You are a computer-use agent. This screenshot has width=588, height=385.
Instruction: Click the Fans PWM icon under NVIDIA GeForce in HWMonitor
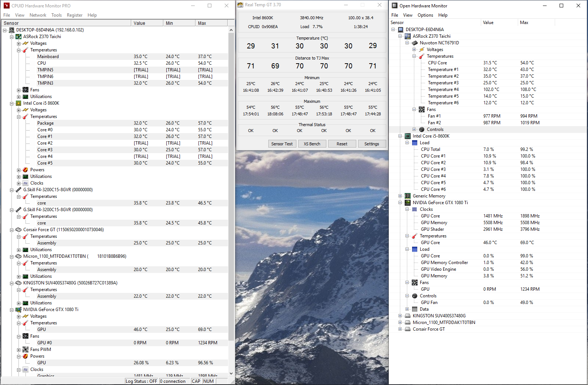[x=26, y=349]
